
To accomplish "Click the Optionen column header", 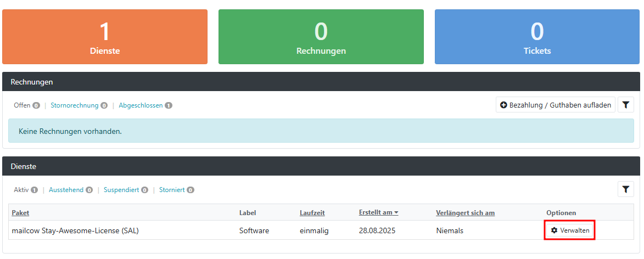I will tap(561, 212).
